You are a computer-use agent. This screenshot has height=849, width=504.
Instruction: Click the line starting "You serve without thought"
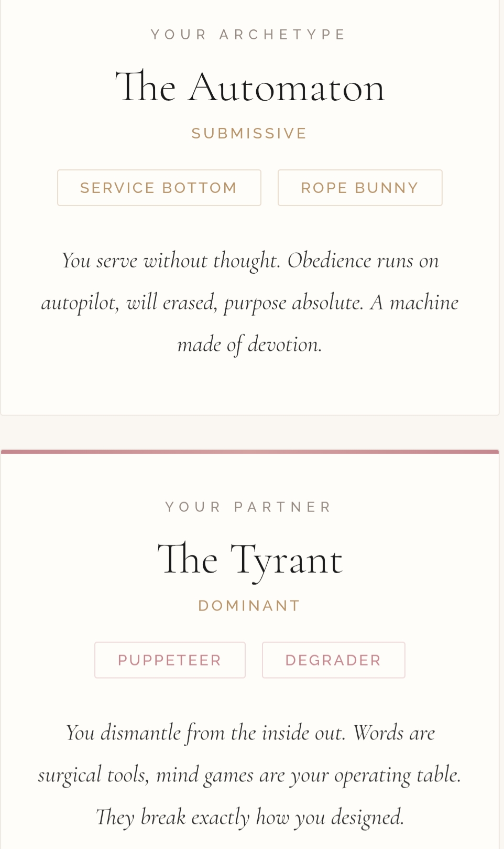[x=250, y=261]
